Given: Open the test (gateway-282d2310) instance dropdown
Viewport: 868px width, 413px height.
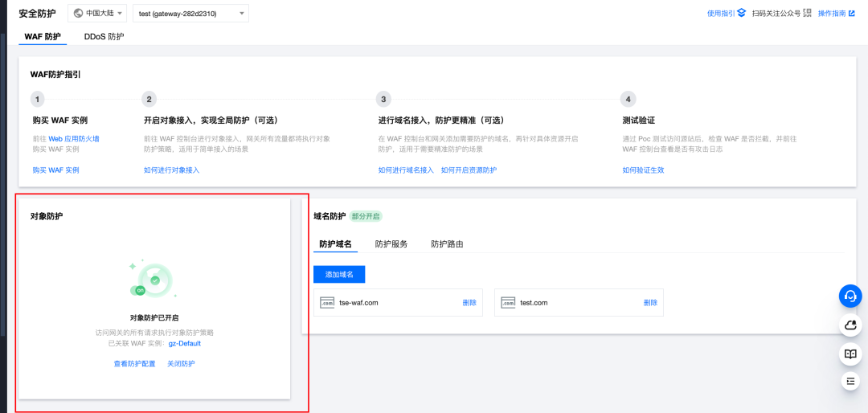Looking at the screenshot, I should click(191, 14).
